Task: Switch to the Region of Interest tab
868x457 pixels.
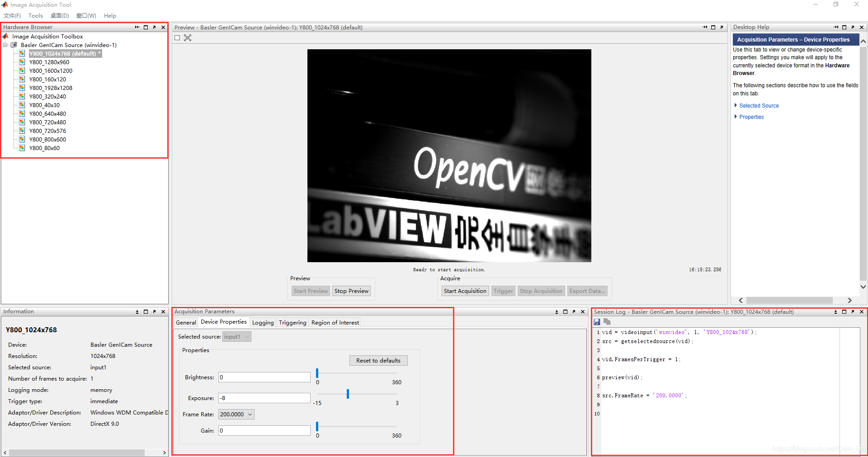Action: click(x=335, y=322)
